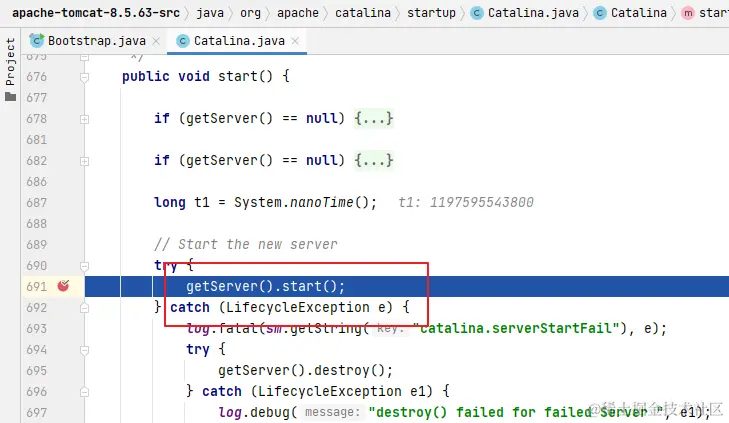Open apache-tomcat-8.5.63-src in the breadcrumb

click(x=96, y=13)
